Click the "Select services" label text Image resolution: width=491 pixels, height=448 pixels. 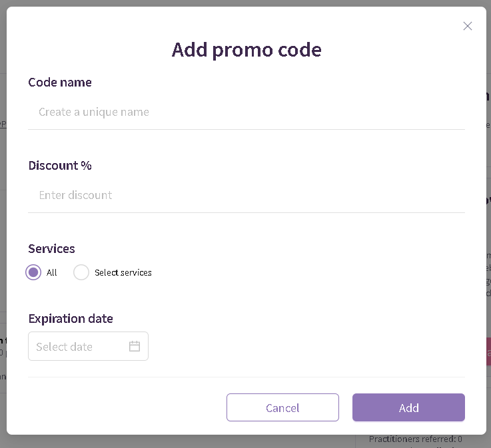coord(123,273)
